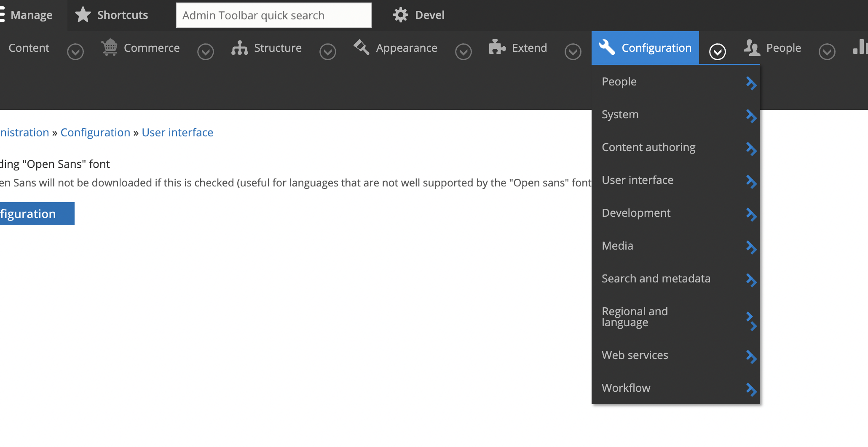Image resolution: width=868 pixels, height=447 pixels.
Task: Click the Structure hierarchy icon
Action: tap(239, 48)
